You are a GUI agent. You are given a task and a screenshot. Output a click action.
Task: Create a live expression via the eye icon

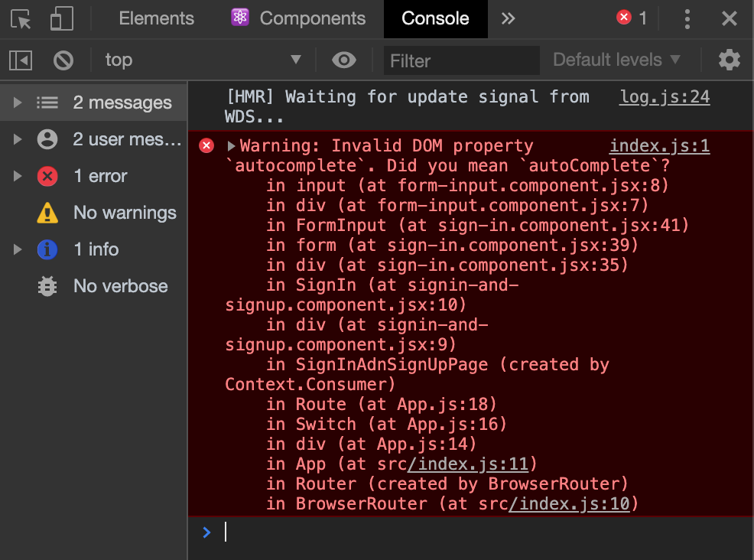coord(343,60)
